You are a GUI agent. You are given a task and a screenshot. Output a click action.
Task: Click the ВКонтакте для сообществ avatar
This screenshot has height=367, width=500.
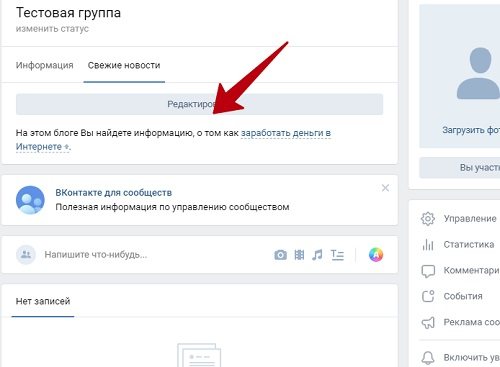pyautogui.click(x=30, y=200)
